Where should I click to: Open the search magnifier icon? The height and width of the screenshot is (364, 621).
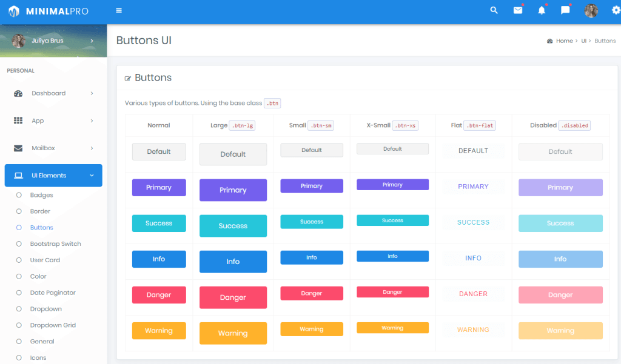pyautogui.click(x=494, y=10)
